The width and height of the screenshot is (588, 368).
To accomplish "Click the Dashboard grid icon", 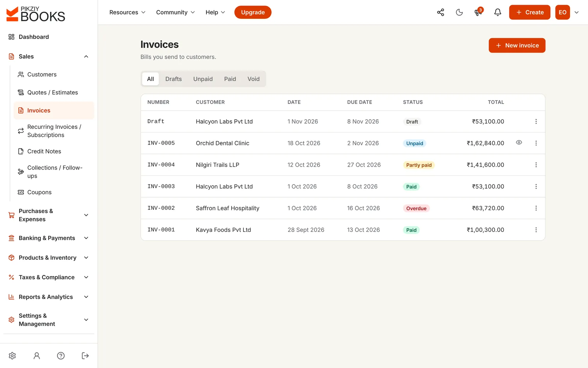I will pos(11,37).
